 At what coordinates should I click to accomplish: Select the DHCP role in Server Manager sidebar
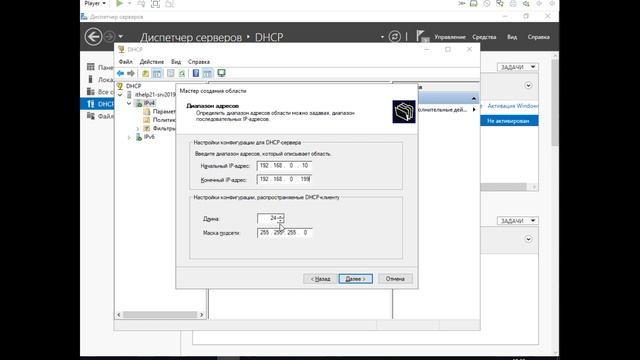point(98,104)
